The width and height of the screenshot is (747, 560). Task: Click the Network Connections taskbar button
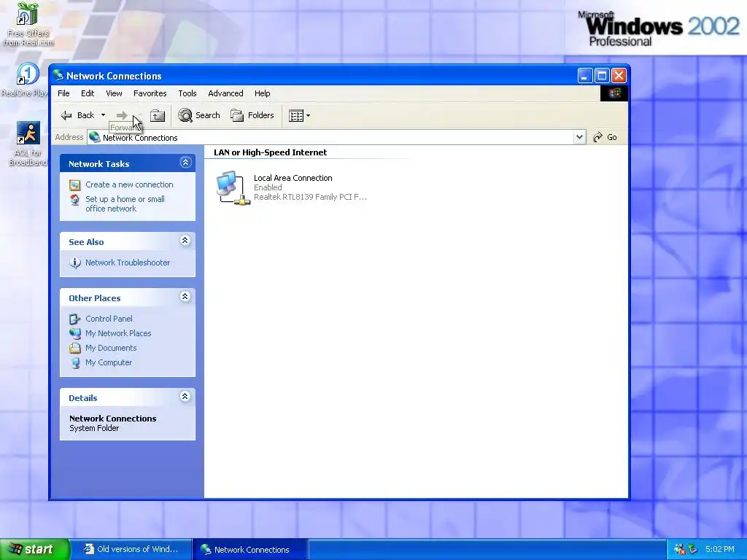tap(249, 549)
